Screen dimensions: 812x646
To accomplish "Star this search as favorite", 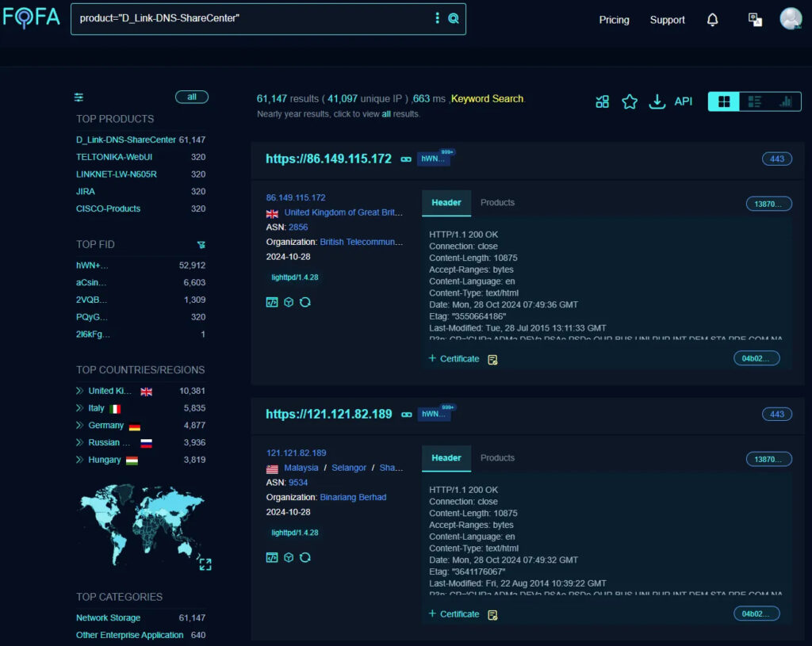I will 630,101.
